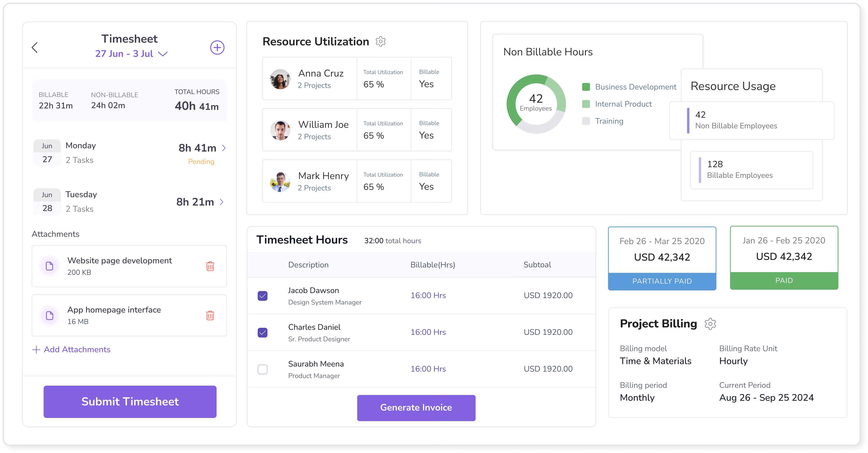Click the Business Development legend color swatch
Screen dimensions: 868x453
[586, 87]
